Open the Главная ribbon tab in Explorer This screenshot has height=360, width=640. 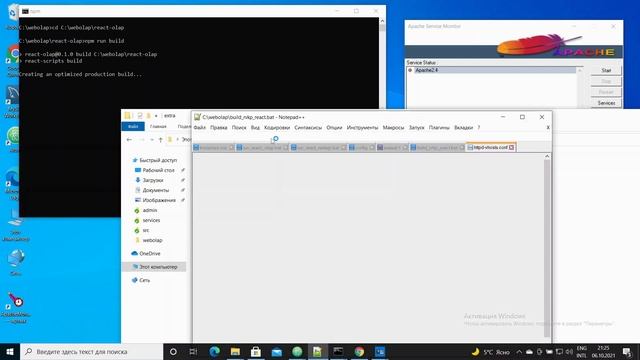[x=158, y=127]
